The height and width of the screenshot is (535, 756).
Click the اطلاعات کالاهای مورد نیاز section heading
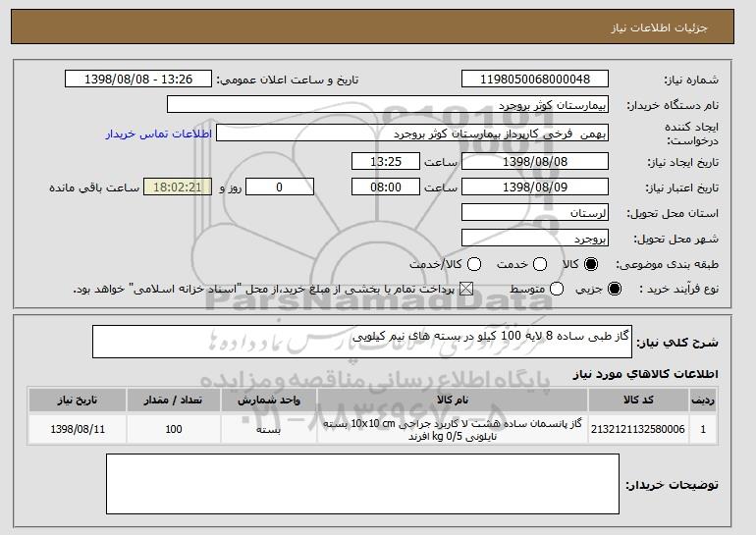coord(645,374)
